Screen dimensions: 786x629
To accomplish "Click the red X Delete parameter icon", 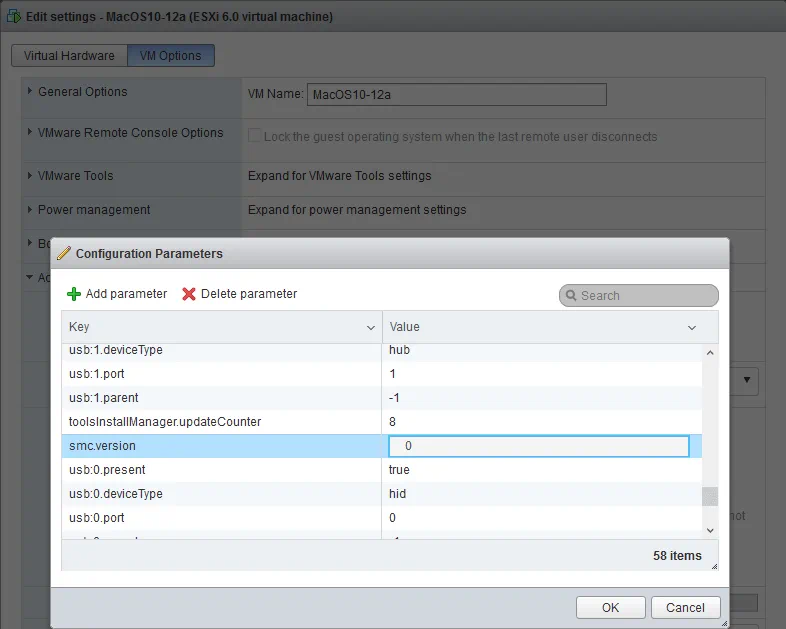I will click(188, 294).
